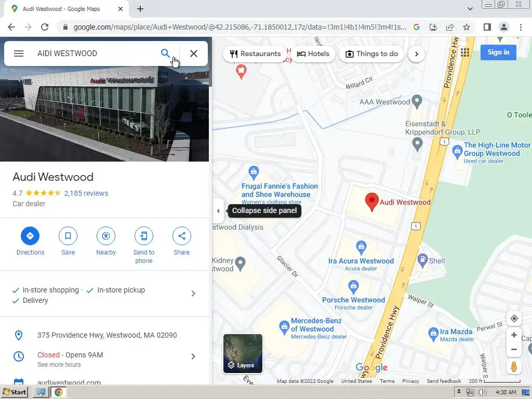Open the Google apps grid
Screen dimensions: 532x399
465,52
